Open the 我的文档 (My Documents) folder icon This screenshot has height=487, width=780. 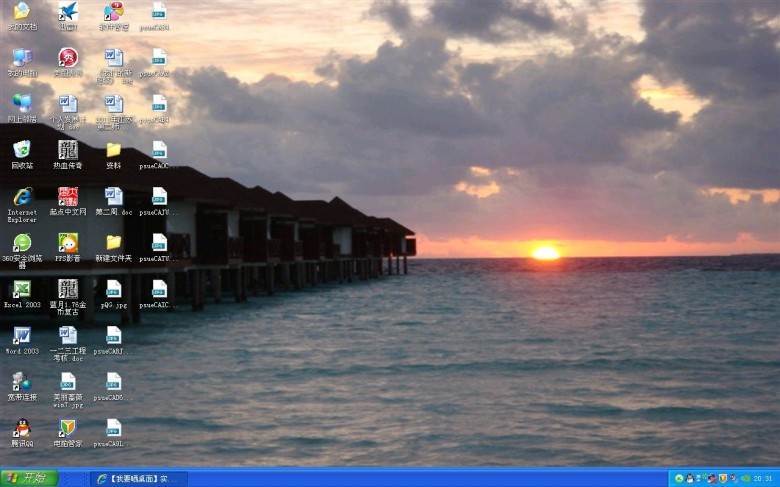tap(21, 13)
